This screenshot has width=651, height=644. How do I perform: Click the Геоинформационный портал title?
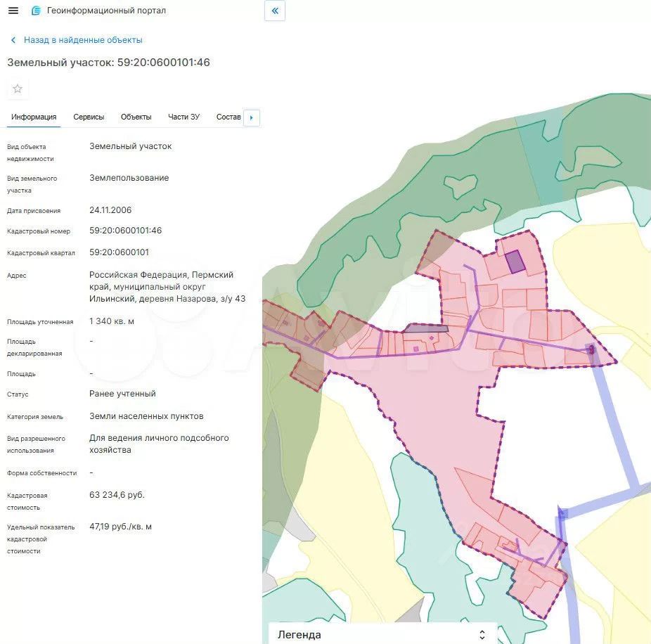pyautogui.click(x=106, y=11)
